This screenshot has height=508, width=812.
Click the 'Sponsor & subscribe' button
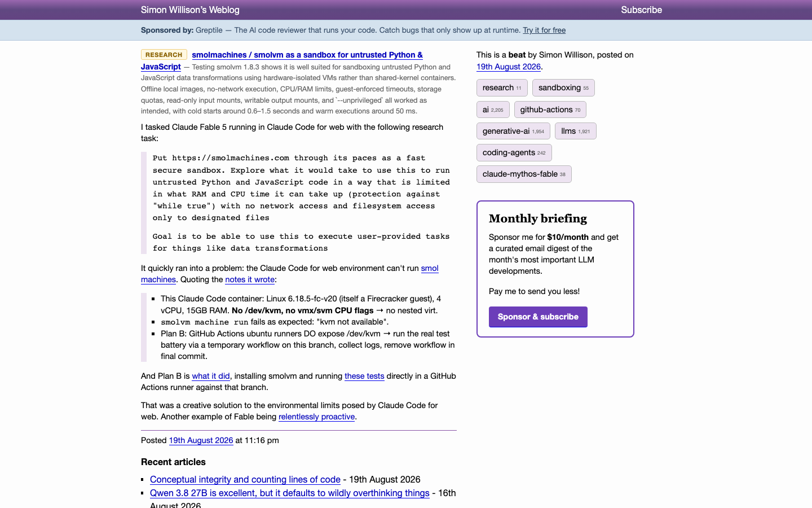click(538, 317)
